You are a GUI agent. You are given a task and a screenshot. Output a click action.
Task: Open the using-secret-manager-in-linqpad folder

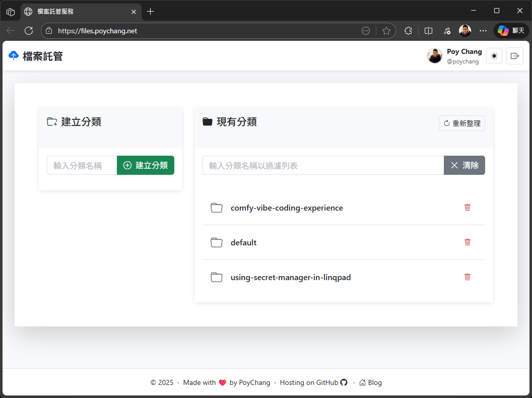[x=290, y=278]
